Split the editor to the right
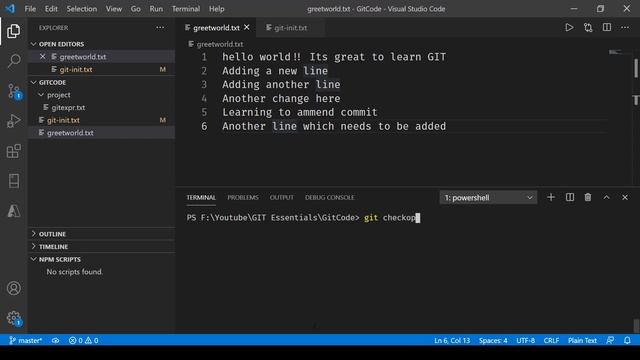 click(607, 27)
